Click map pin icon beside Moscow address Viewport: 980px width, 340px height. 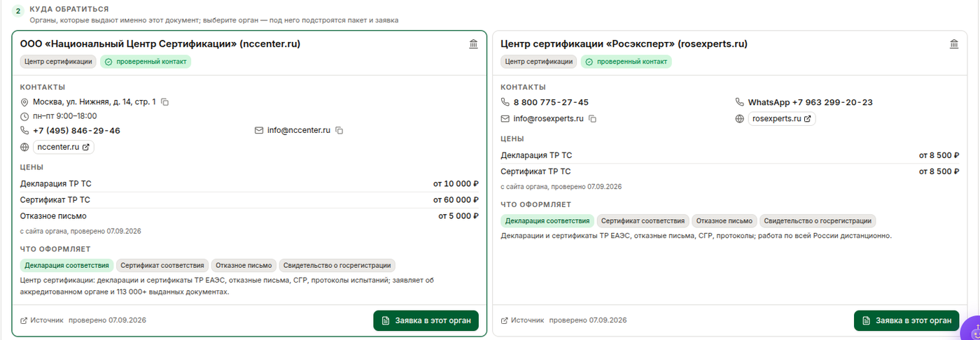tap(24, 102)
